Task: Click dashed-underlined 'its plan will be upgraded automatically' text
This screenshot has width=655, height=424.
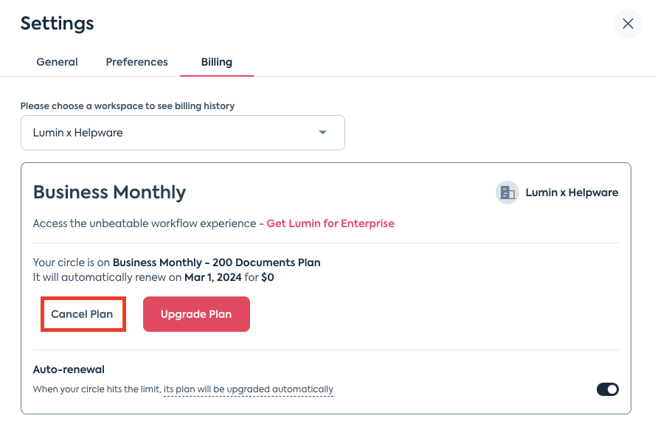Action: pos(249,389)
